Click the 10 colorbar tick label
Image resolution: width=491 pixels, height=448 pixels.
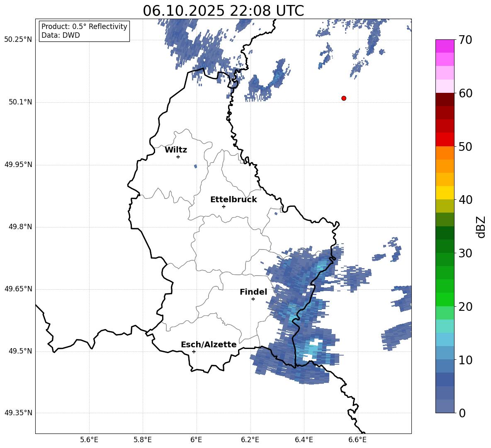[465, 360]
